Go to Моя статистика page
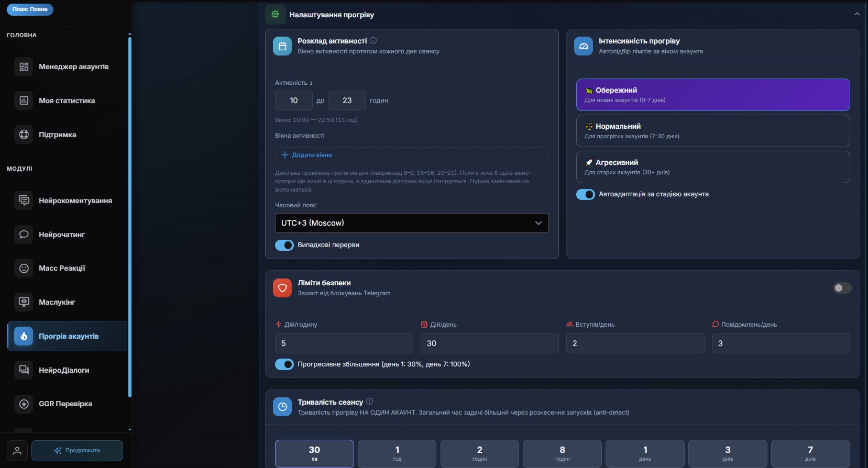Viewport: 868px width, 468px height. [67, 101]
